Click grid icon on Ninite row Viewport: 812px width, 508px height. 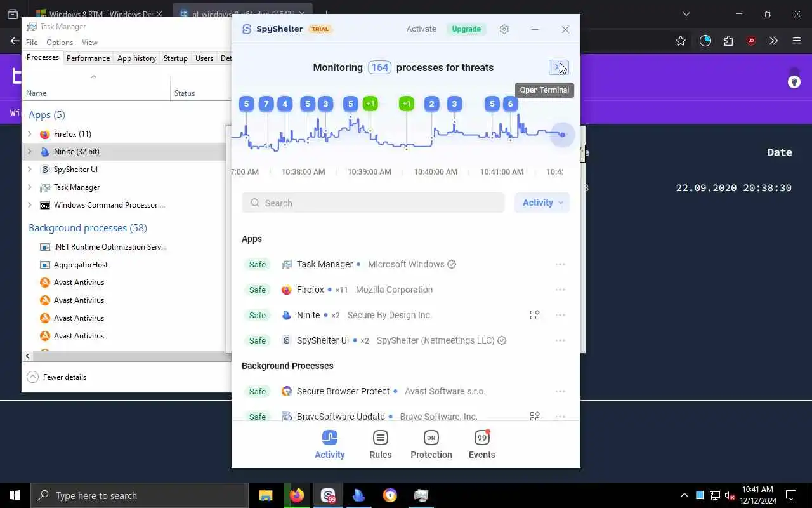[x=535, y=315]
